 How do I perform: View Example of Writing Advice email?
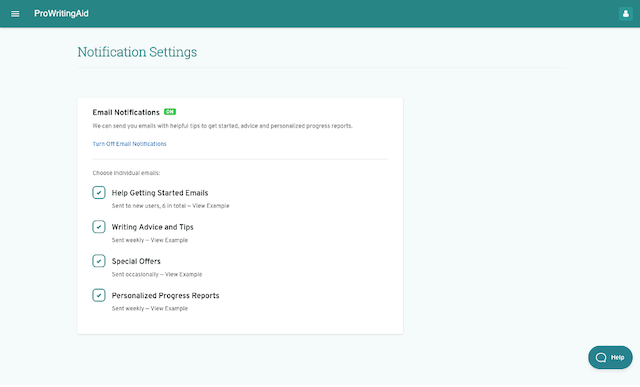coord(169,240)
